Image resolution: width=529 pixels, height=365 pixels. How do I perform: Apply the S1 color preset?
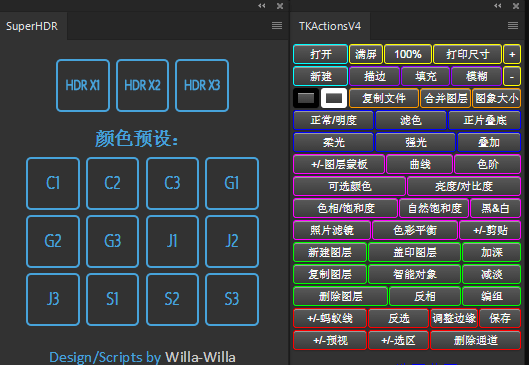pyautogui.click(x=112, y=299)
